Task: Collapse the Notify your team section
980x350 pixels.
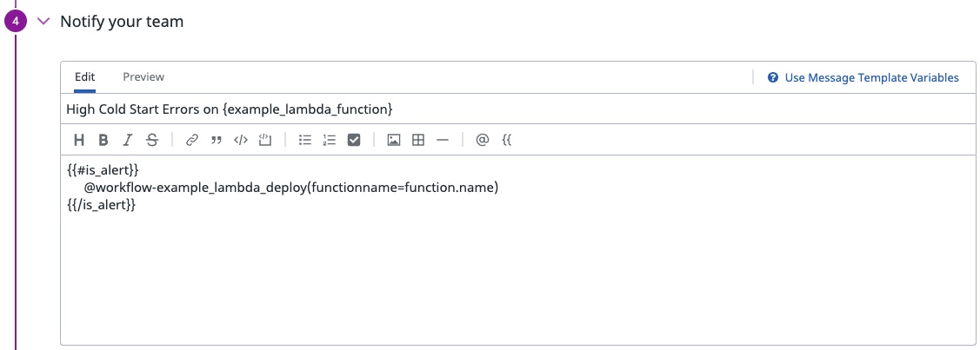Action: click(44, 22)
